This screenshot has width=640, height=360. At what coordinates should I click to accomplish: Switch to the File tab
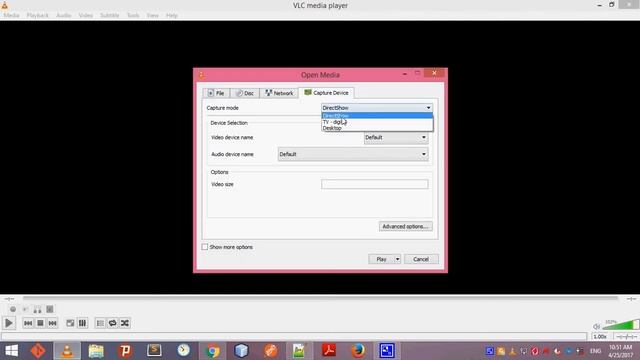(216, 93)
